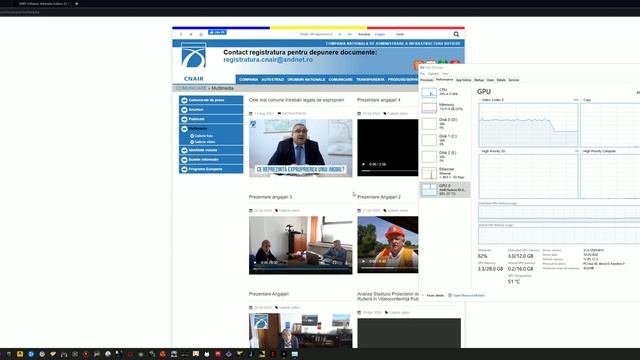
Task: Select Memory in performance list
Action: pyautogui.click(x=445, y=107)
